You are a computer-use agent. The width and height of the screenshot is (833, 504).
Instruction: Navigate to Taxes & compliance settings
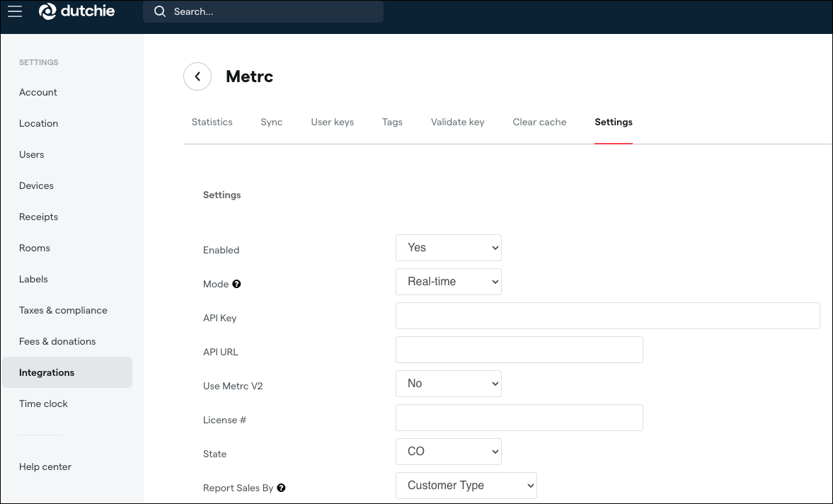[x=63, y=310]
